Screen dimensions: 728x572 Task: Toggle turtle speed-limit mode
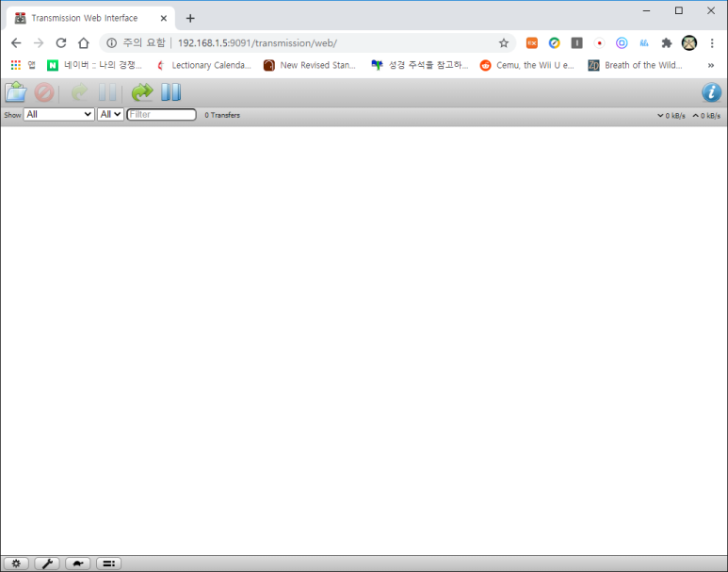[77, 564]
